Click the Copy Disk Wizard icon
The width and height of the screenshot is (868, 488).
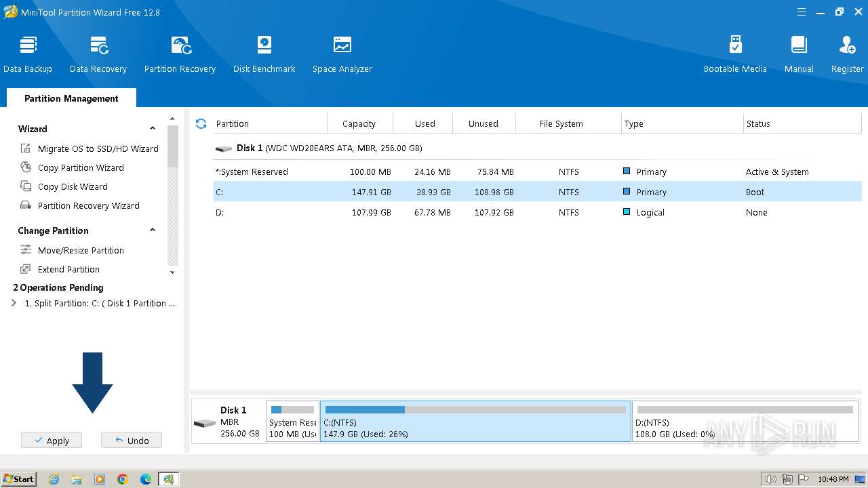click(x=26, y=186)
